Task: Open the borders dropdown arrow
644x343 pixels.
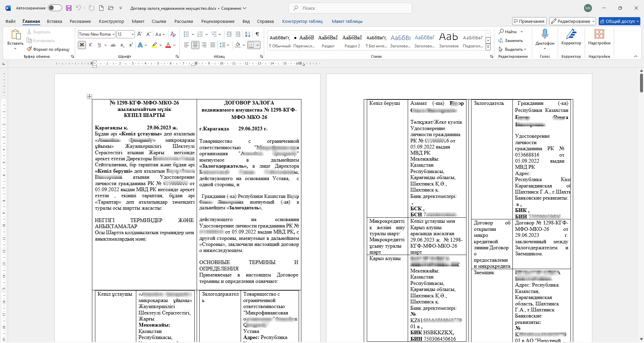Action: 258,45
